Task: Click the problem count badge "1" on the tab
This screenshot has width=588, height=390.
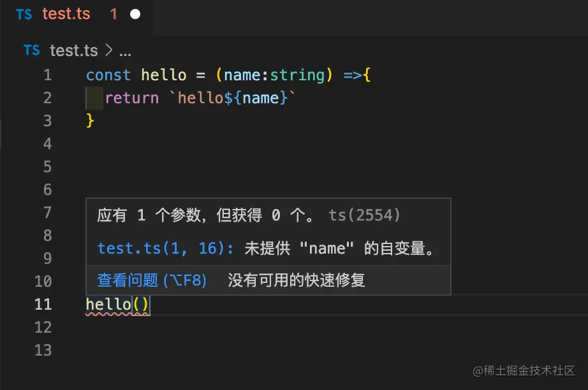Action: [x=114, y=14]
